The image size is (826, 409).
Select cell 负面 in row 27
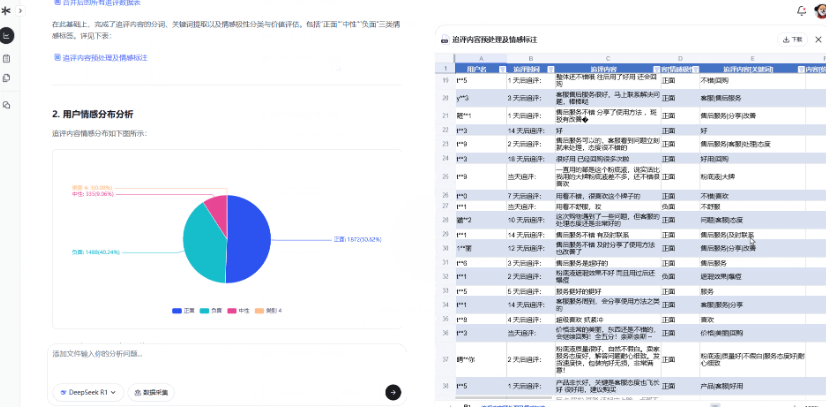point(680,206)
